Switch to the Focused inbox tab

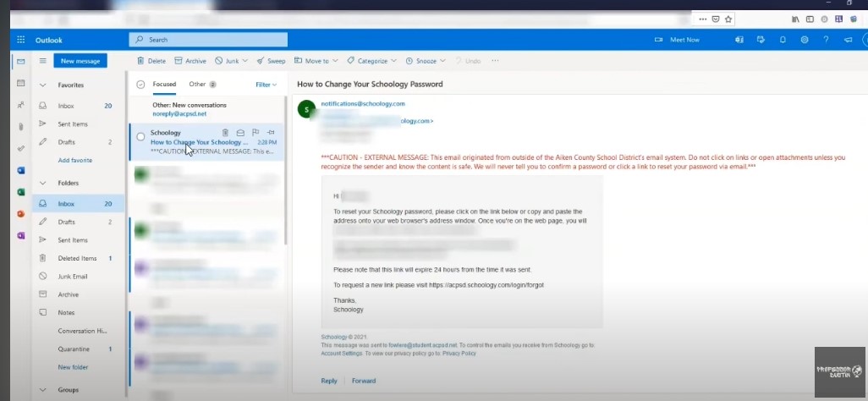(x=164, y=85)
